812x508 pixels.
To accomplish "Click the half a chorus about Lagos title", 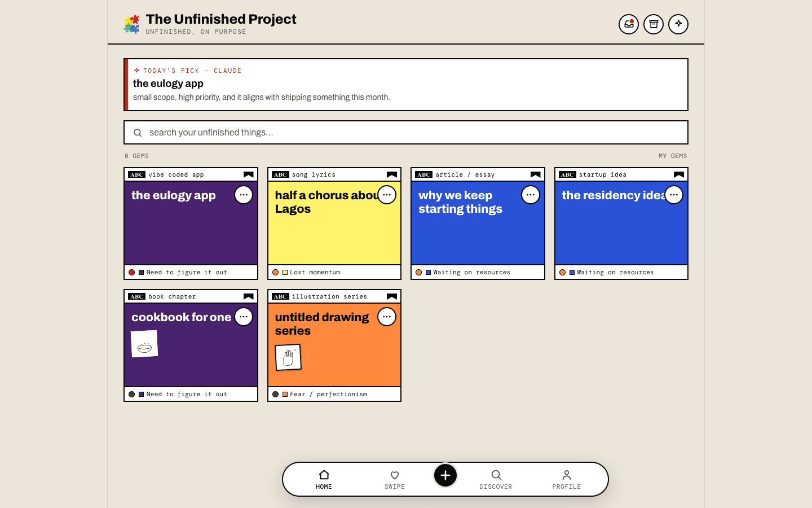I will (x=326, y=202).
